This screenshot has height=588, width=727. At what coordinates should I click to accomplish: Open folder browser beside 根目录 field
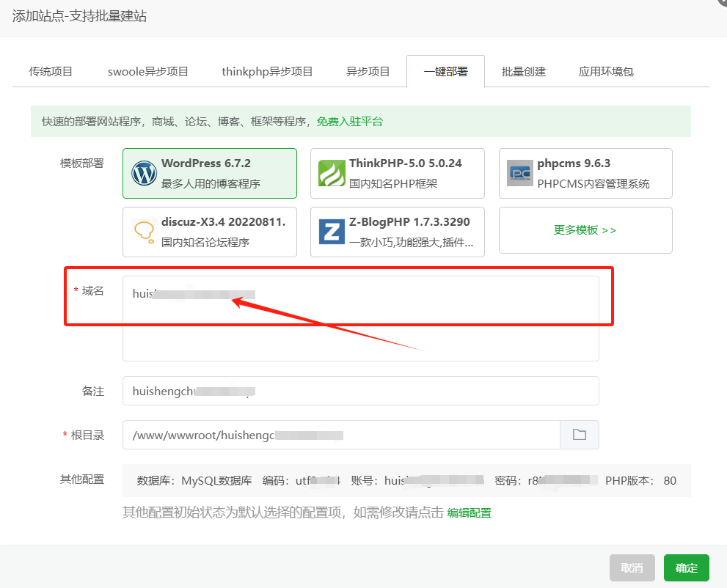click(580, 435)
